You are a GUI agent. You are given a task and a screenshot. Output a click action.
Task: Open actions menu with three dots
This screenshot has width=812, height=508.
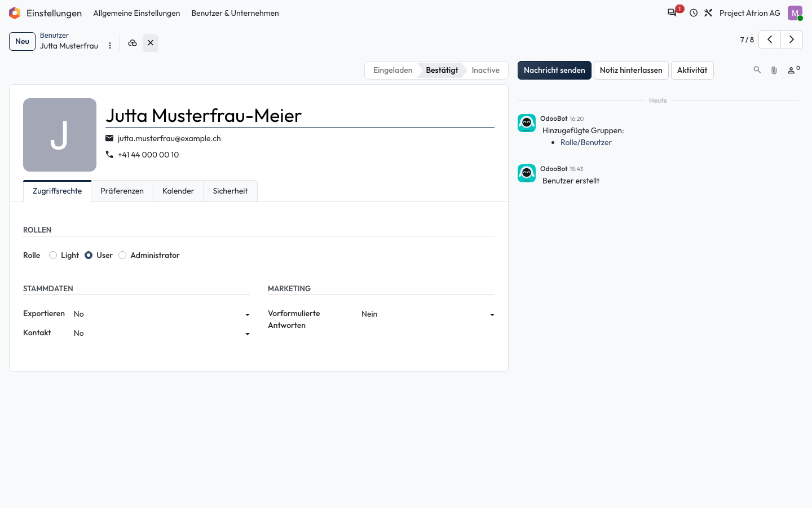(110, 46)
